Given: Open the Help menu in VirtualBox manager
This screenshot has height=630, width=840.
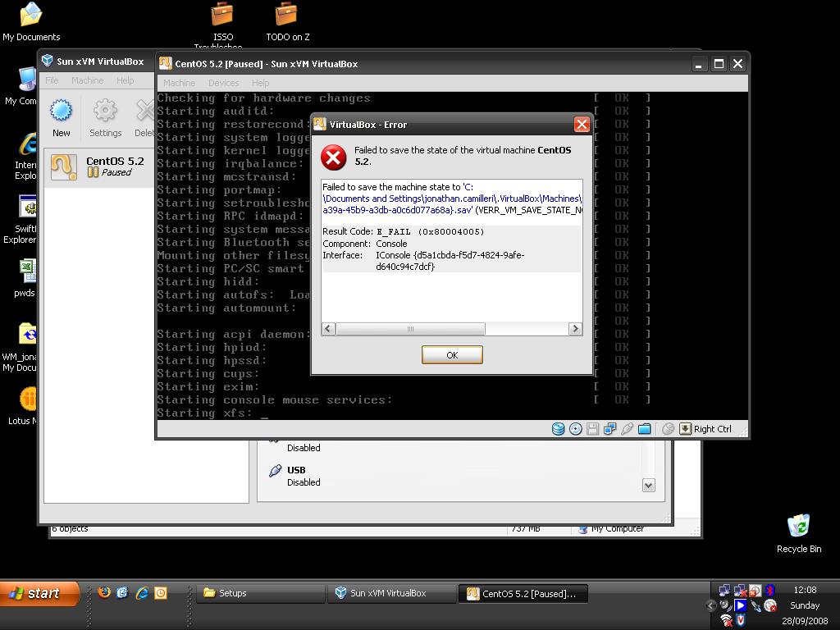Looking at the screenshot, I should [x=125, y=80].
